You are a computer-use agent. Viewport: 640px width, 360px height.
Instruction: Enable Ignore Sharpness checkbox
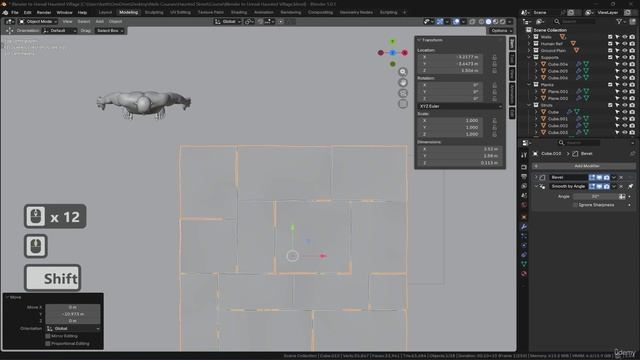[x=575, y=205]
